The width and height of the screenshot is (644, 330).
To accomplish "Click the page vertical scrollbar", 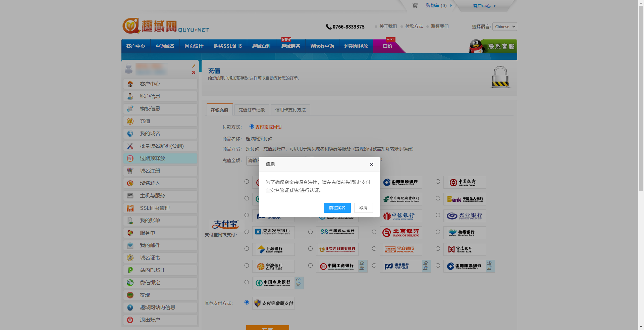I will click(x=641, y=101).
